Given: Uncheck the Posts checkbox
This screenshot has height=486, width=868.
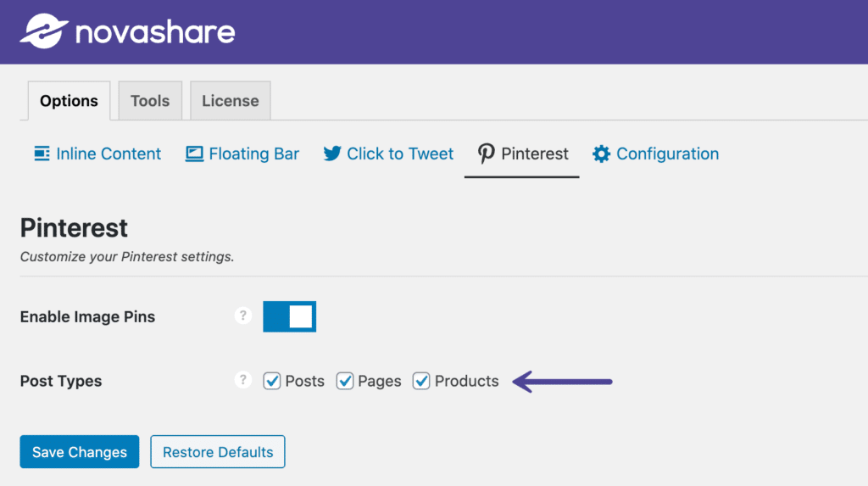Looking at the screenshot, I should pos(272,382).
